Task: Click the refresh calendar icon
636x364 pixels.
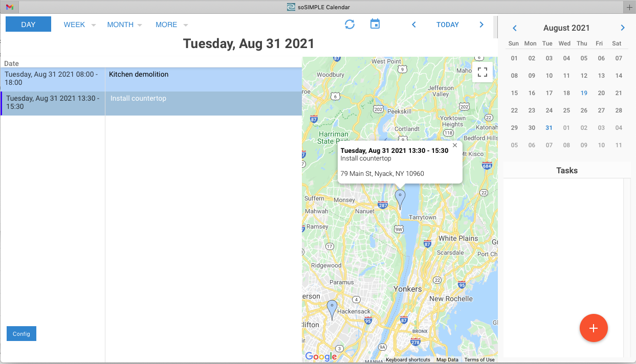Action: tap(349, 25)
